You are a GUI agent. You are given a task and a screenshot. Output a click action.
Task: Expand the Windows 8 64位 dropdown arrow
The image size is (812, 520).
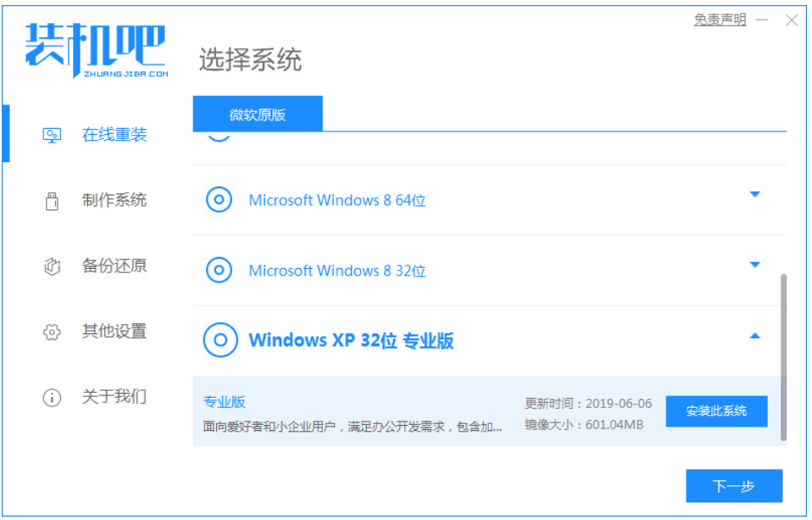pos(755,194)
